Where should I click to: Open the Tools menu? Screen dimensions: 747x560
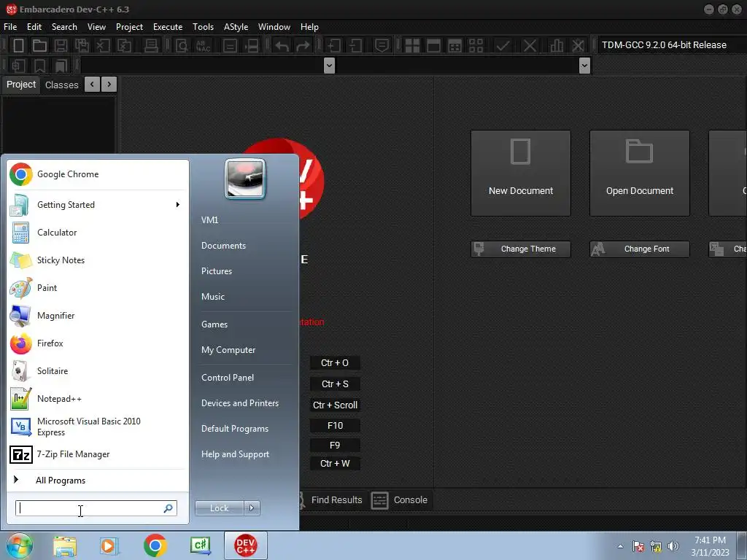203,27
